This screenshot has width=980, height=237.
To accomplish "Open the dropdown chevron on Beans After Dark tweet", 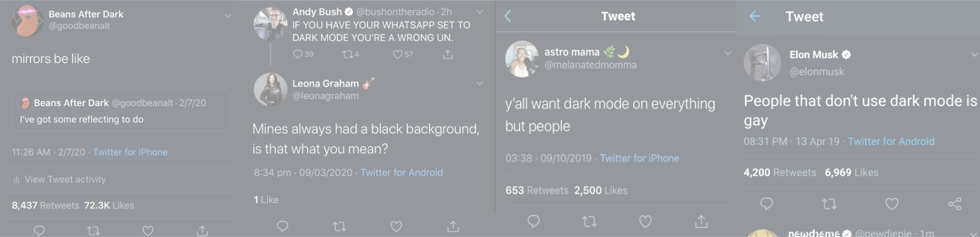I will coord(227,16).
